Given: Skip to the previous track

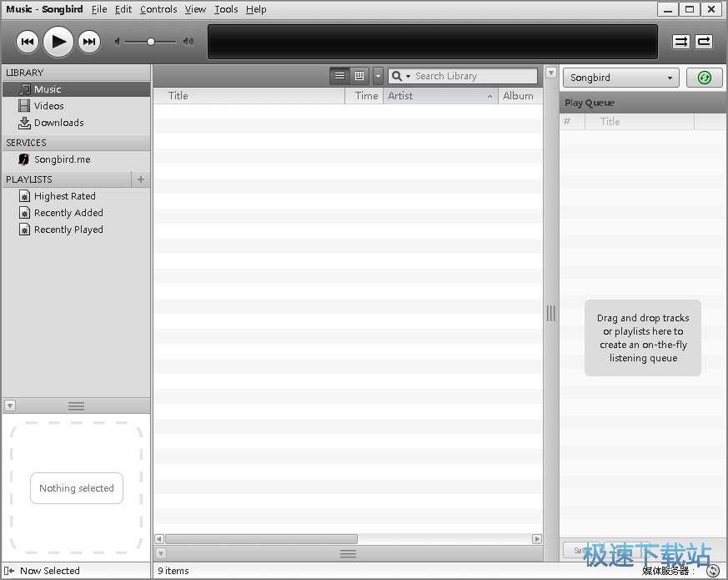Looking at the screenshot, I should [28, 41].
